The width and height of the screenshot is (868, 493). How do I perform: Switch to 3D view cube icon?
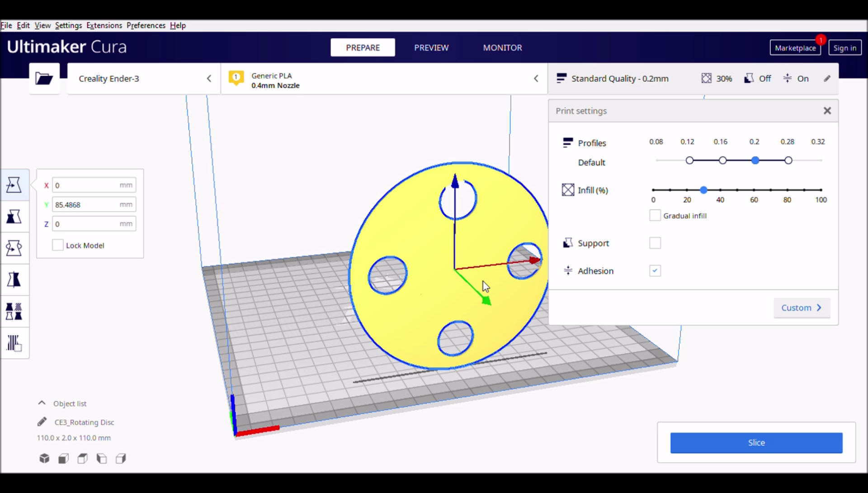pyautogui.click(x=44, y=459)
